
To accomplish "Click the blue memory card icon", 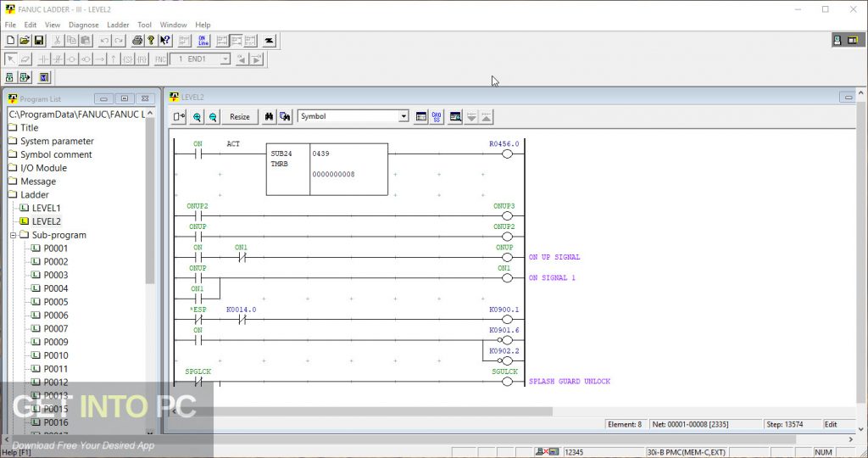I will click(44, 77).
